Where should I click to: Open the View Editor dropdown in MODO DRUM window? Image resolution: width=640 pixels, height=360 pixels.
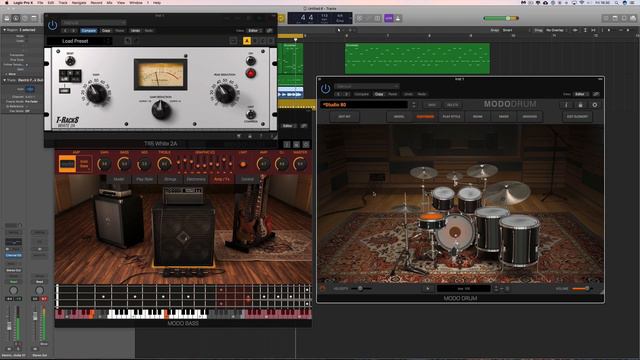pos(580,94)
